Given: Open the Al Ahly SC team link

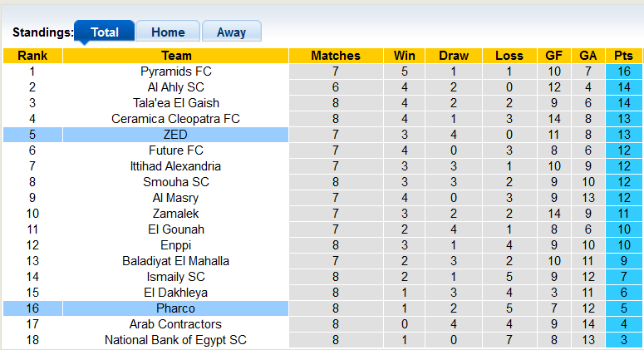Looking at the screenshot, I should point(176,87).
